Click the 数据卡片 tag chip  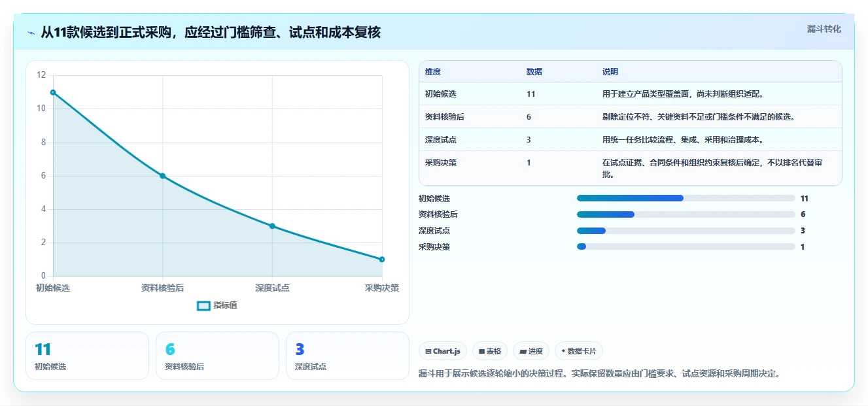pyautogui.click(x=579, y=351)
